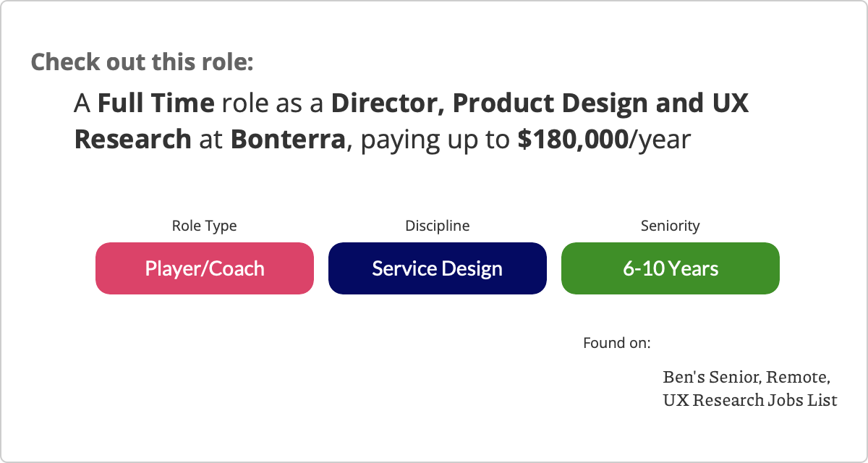Viewport: 868px width, 463px height.
Task: Click the pink Player/Coach pill
Action: coord(205,268)
